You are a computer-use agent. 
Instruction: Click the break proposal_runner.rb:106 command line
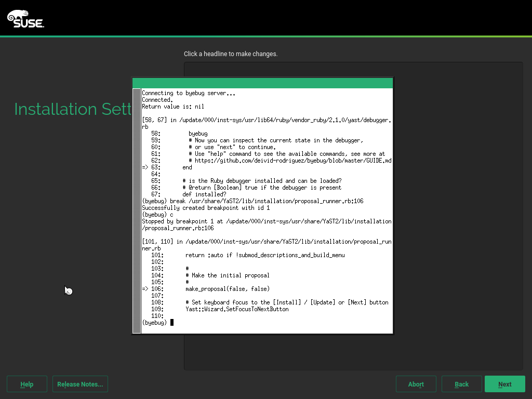point(252,201)
